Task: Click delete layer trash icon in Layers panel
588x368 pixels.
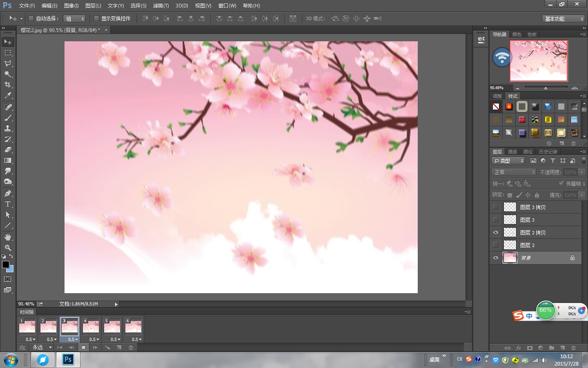Action: click(573, 348)
